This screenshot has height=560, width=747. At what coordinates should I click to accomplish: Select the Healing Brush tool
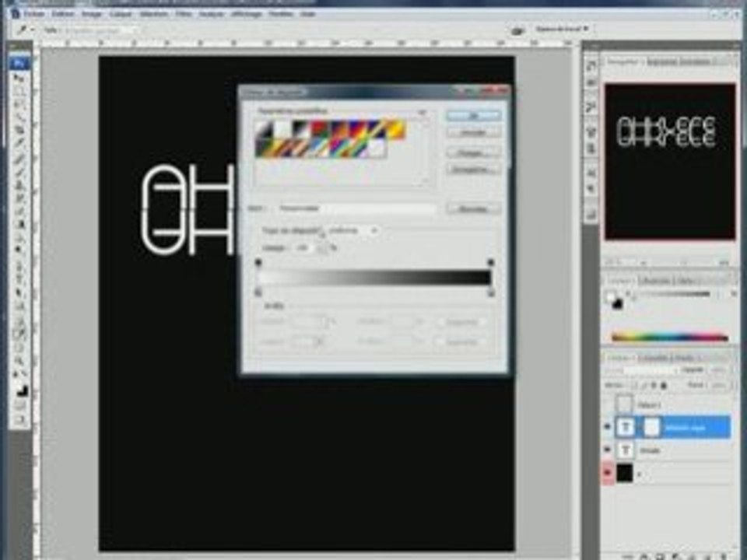(x=20, y=159)
